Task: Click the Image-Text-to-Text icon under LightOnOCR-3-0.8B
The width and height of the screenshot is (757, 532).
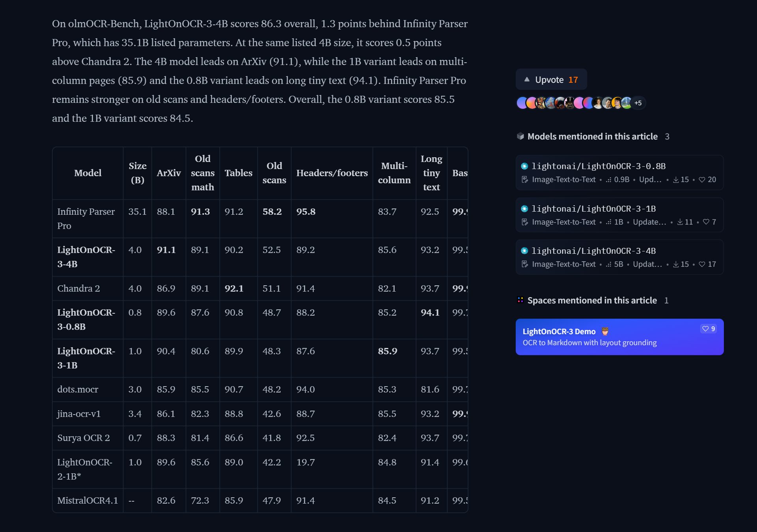Action: point(525,180)
